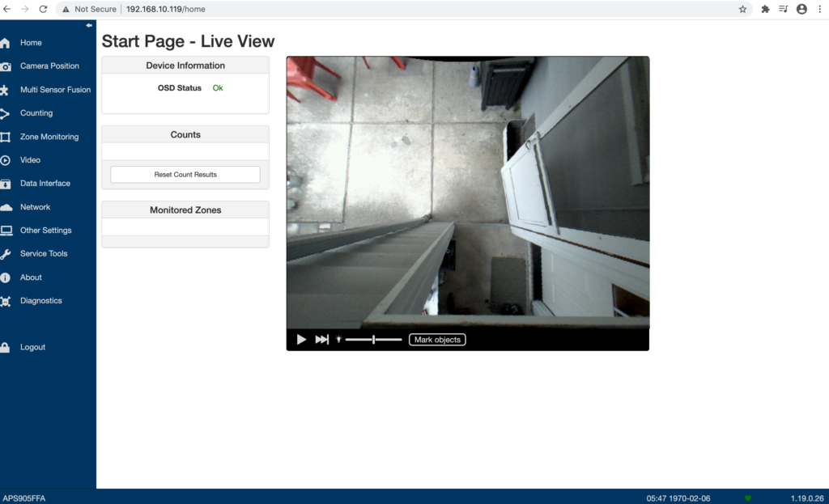The image size is (829, 504).
Task: Click the address bar URL field
Action: (405, 9)
